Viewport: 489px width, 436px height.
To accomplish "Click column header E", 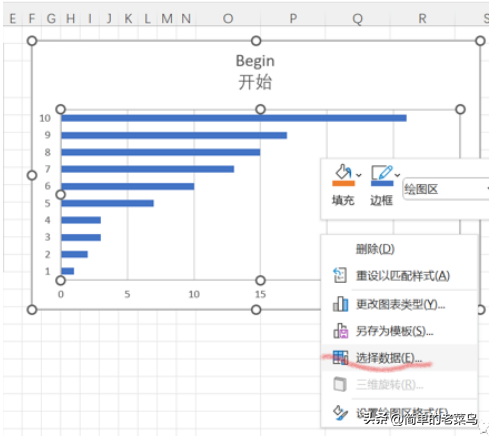I will 13,18.
